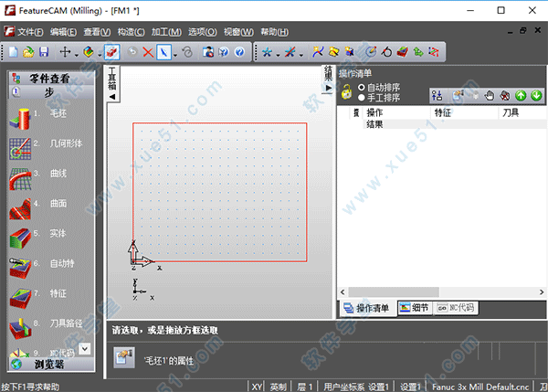
Task: Open help with blue question mark
Action: pyautogui.click(x=239, y=52)
